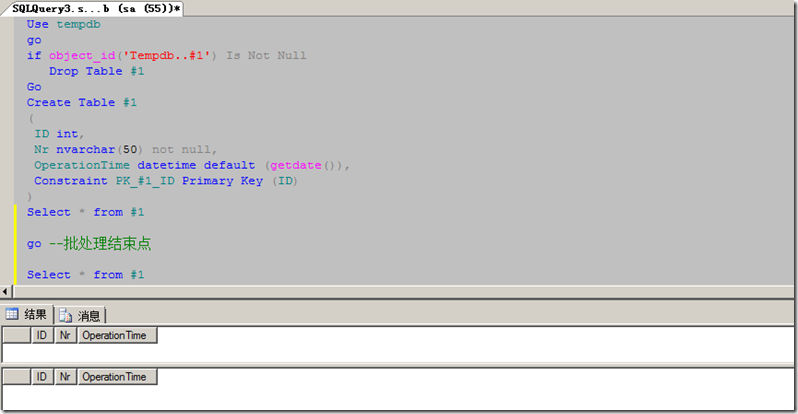Click the ID column header in second grid

point(42,377)
